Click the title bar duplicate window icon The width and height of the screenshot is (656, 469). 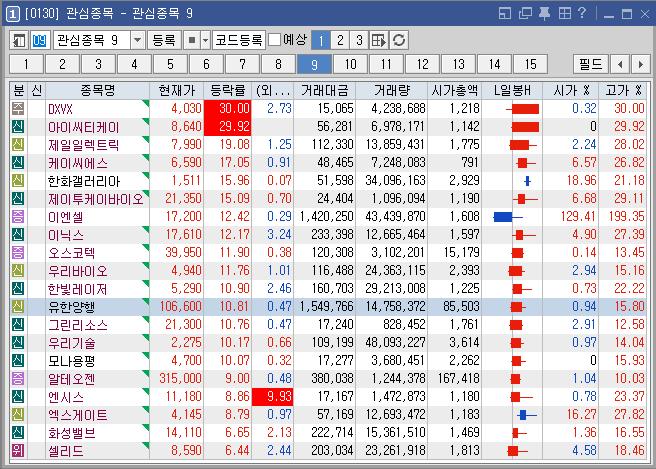[x=525, y=13]
